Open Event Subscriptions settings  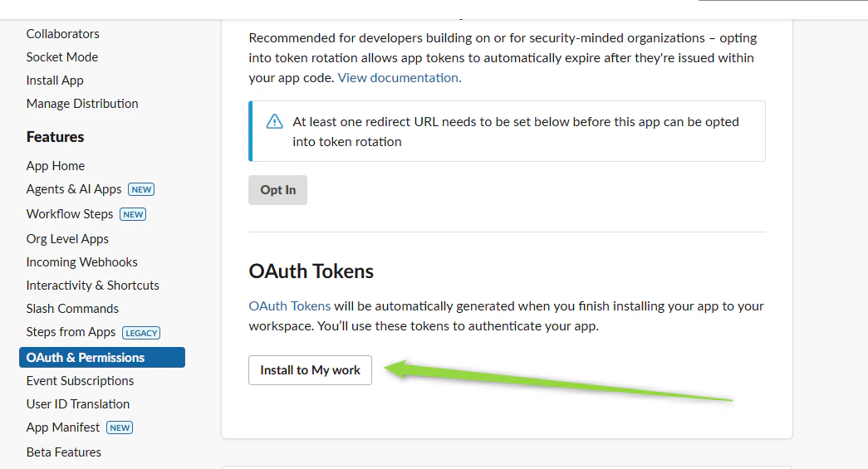[x=81, y=381]
